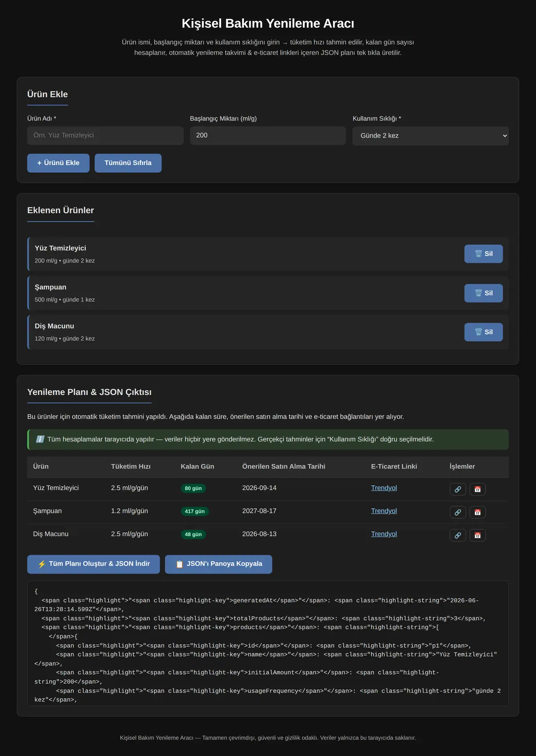
Task: Focus the Ürün Adı input field
Action: pyautogui.click(x=105, y=135)
